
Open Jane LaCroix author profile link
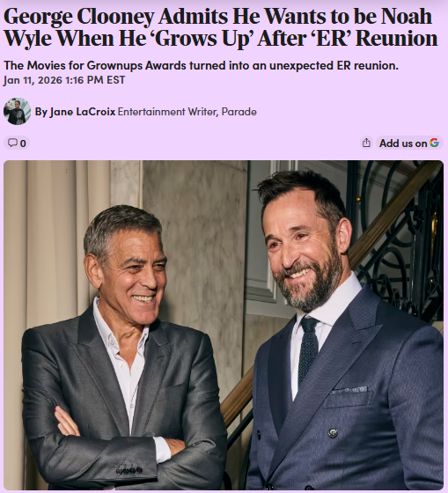[x=83, y=112]
